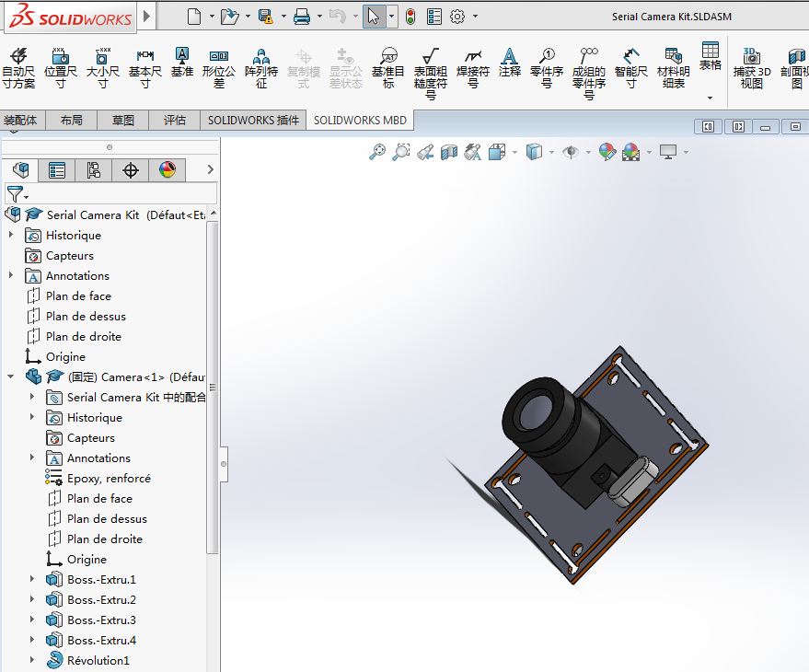Click the 基准目标 tool

pyautogui.click(x=388, y=69)
